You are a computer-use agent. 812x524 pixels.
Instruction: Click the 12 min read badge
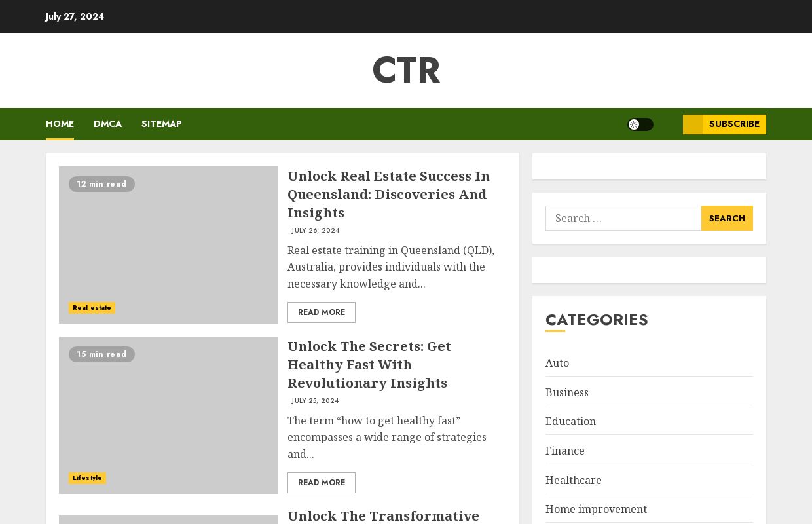point(101,184)
